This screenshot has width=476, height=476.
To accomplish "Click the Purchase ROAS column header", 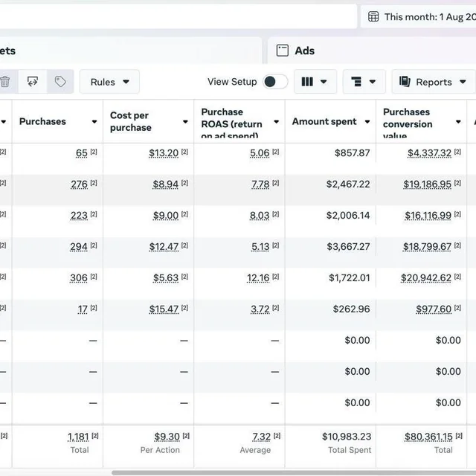I will 231,123.
